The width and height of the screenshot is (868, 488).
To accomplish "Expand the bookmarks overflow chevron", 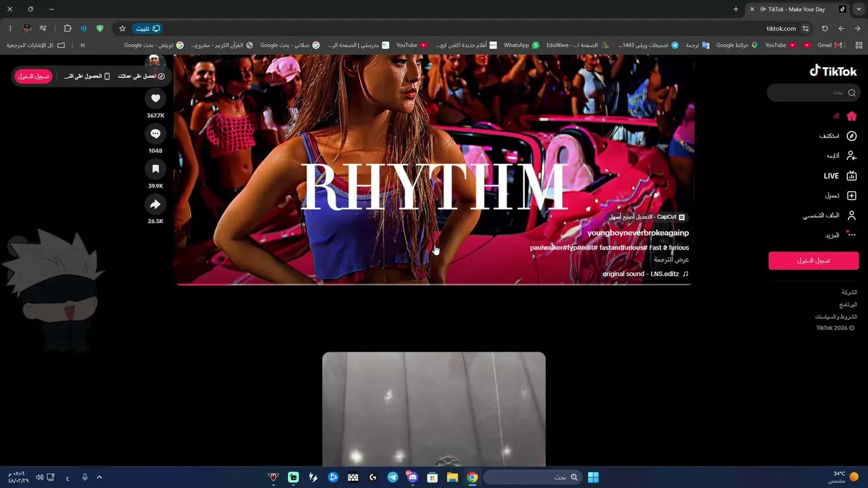I will click(83, 45).
